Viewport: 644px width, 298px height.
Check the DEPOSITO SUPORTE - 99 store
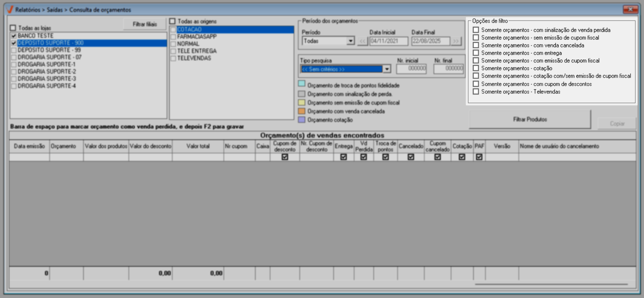14,50
